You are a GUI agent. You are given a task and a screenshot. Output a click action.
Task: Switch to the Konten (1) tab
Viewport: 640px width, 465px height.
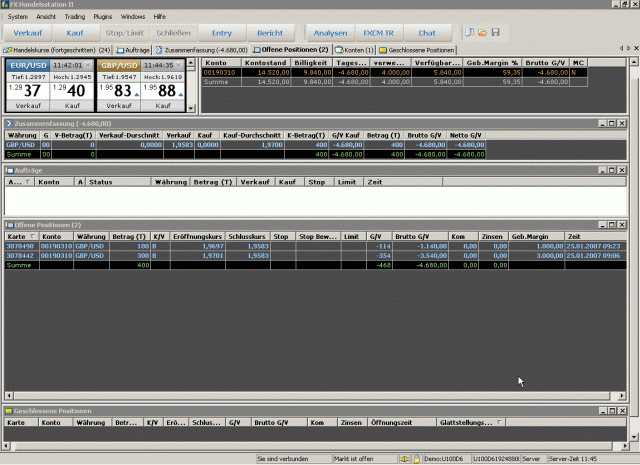point(354,49)
